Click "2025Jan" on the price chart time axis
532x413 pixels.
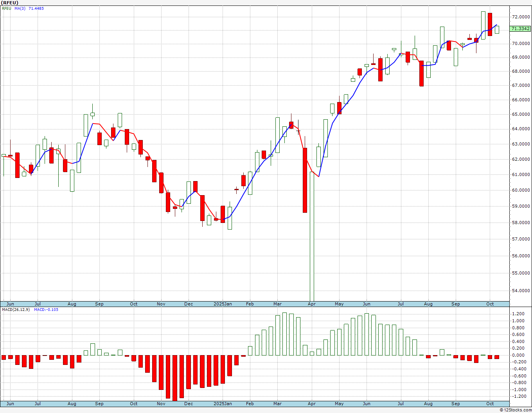click(x=223, y=304)
